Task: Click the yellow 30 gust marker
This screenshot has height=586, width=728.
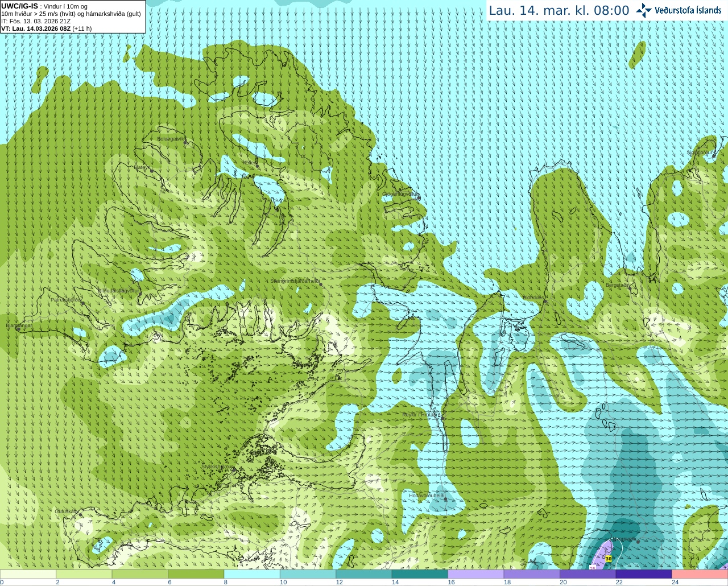Action: pyautogui.click(x=608, y=559)
